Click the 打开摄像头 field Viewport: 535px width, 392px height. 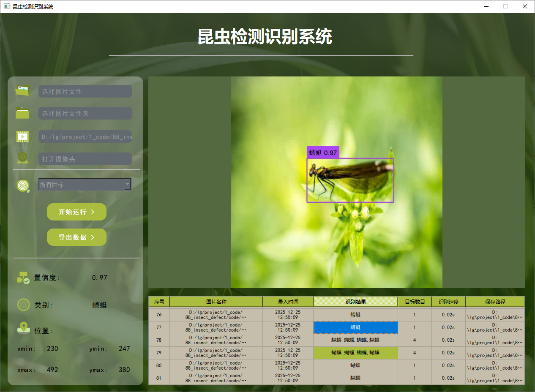click(85, 159)
